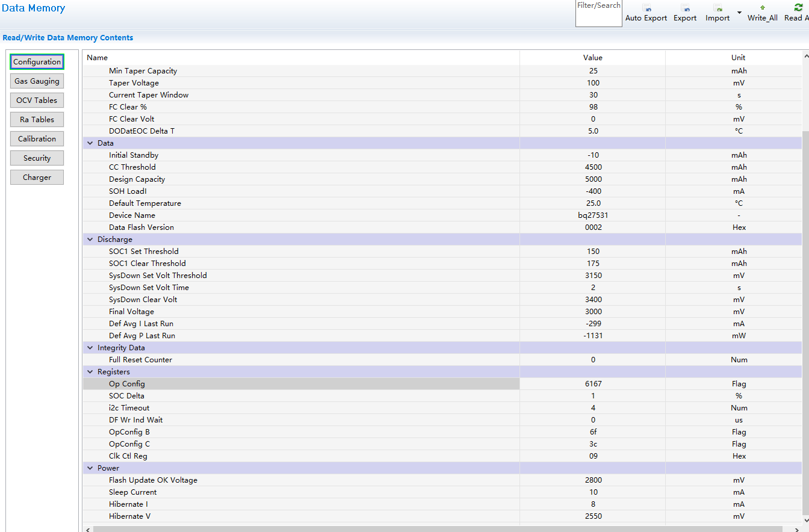Click the OpConfig B value 6f
Screen dimensions: 809x532
pos(593,432)
